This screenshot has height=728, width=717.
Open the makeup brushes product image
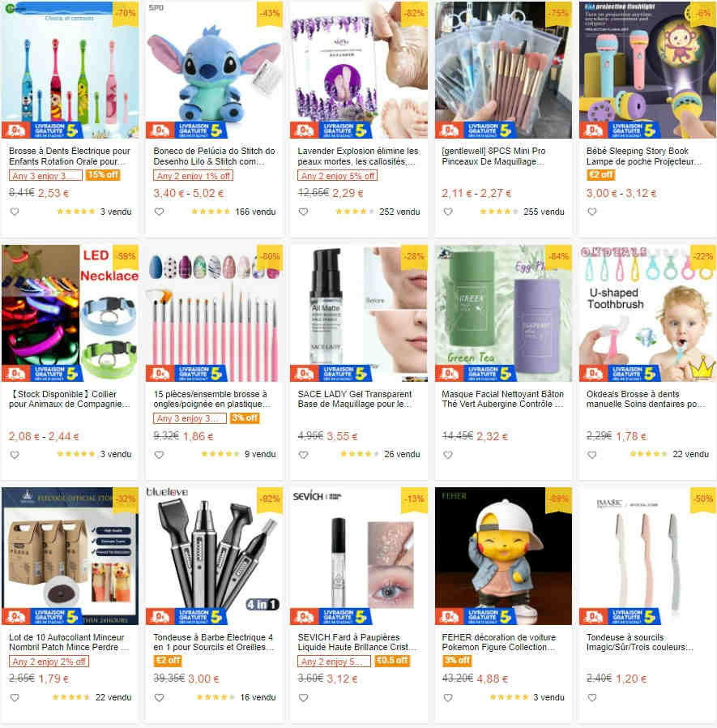(x=503, y=70)
